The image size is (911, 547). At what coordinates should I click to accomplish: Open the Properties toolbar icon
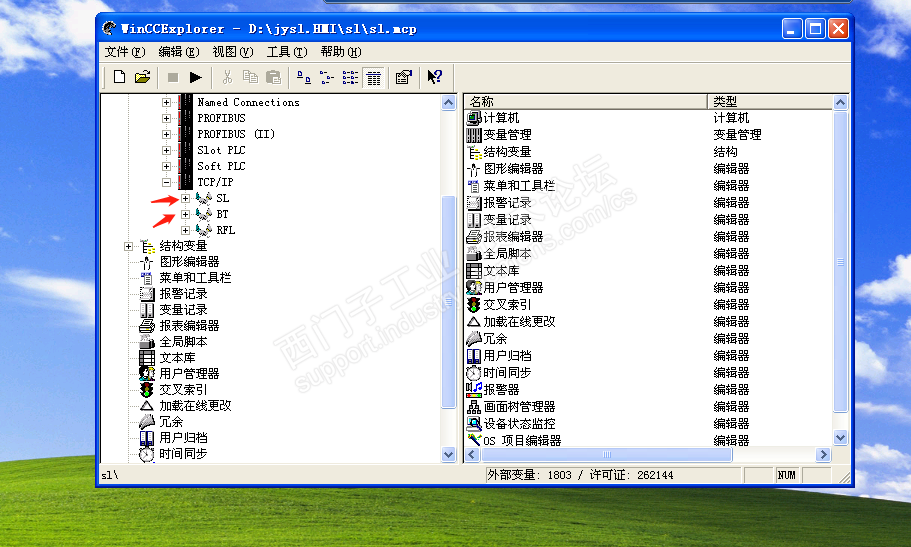[403, 77]
